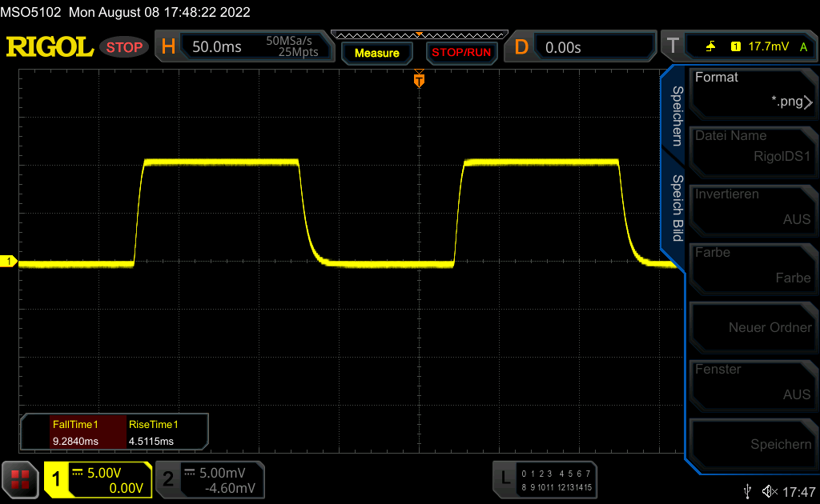Switch to the Speichern tab
Image resolution: width=820 pixels, height=504 pixels.
pos(675,116)
